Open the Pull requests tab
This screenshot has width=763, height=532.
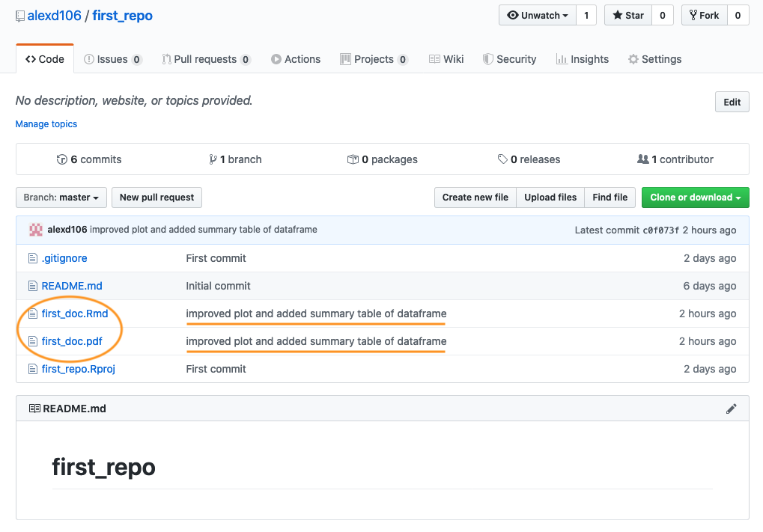(x=206, y=59)
